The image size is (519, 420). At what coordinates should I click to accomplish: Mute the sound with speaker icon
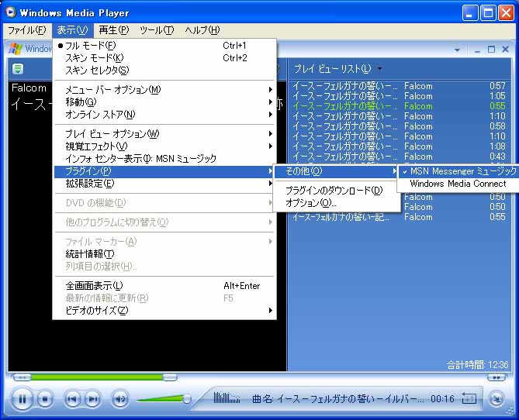tap(119, 399)
